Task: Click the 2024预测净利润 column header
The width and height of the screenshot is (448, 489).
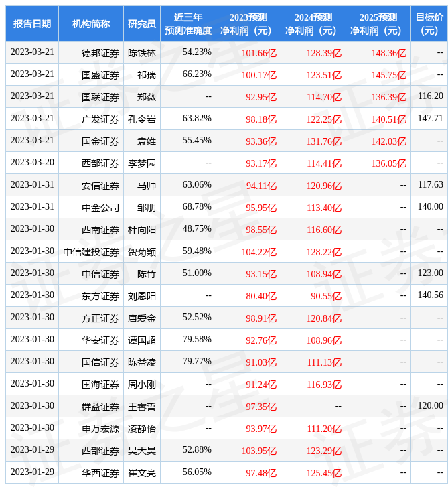Action: click(313, 23)
